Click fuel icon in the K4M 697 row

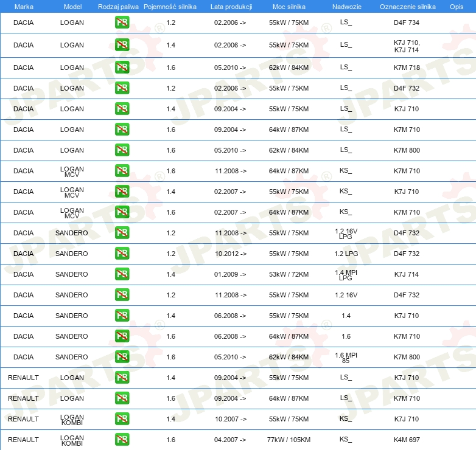[x=122, y=440]
